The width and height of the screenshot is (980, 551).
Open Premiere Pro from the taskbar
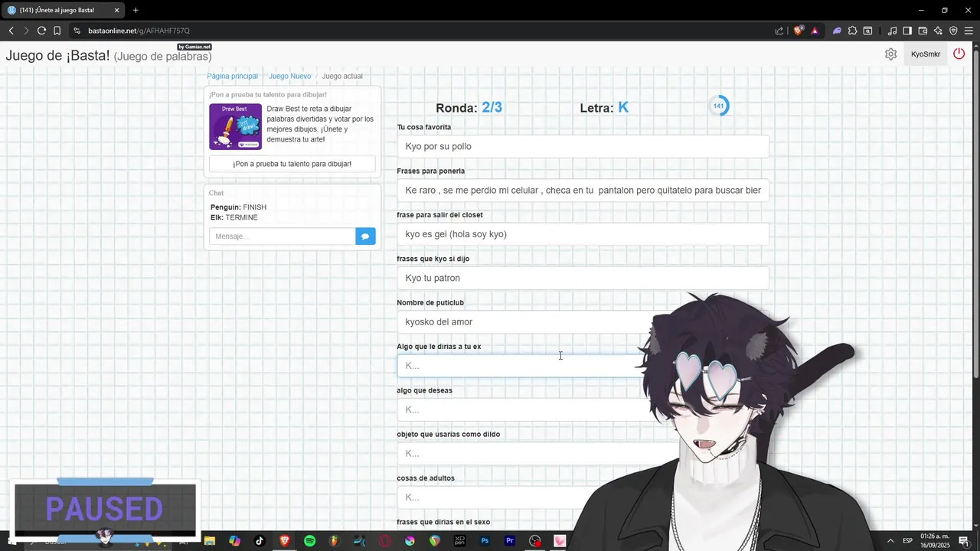click(510, 540)
